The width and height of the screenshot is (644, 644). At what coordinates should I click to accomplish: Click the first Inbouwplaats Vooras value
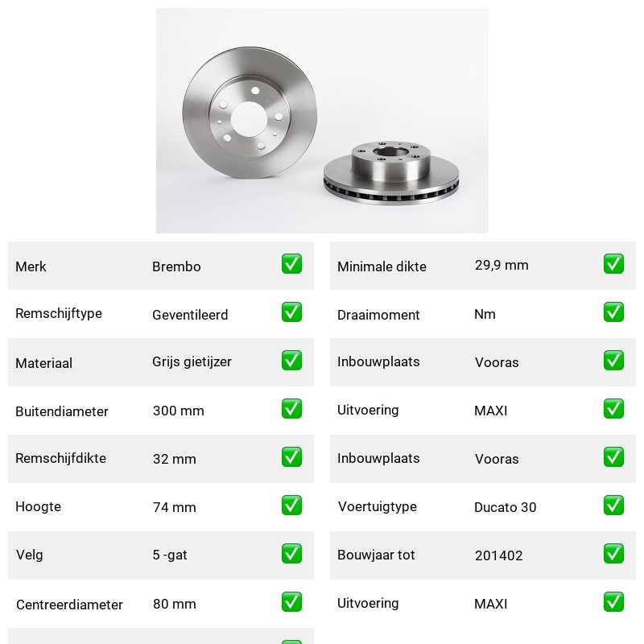497,362
